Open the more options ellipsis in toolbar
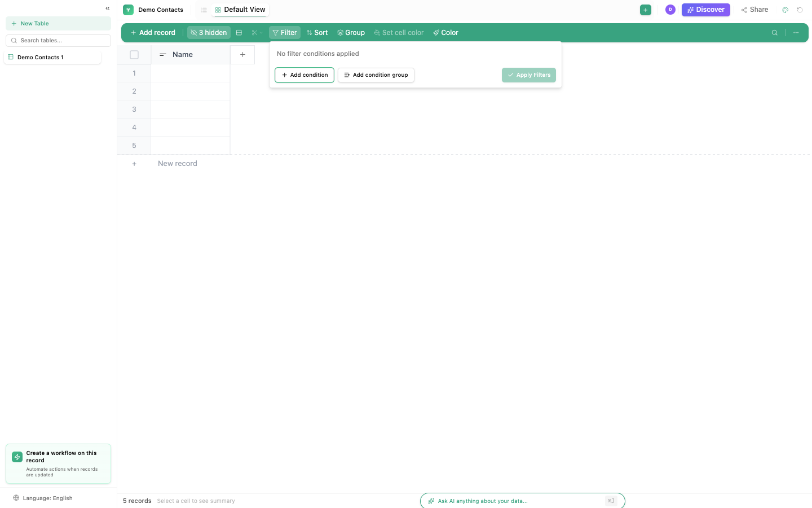The width and height of the screenshot is (812, 508). point(796,33)
